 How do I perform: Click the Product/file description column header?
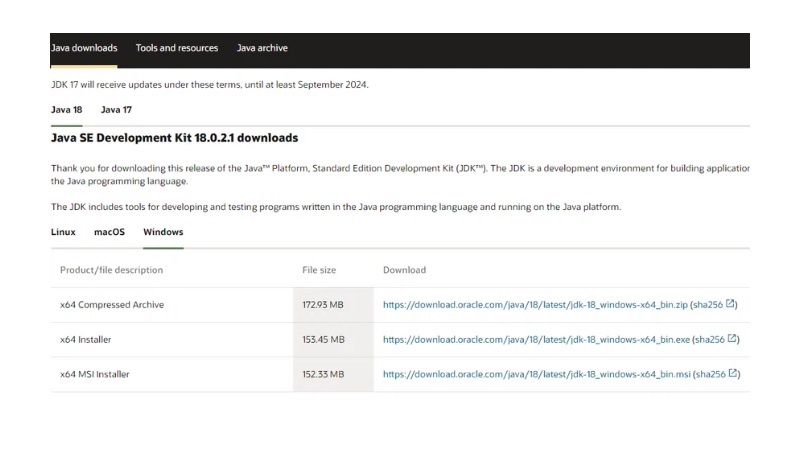click(111, 270)
